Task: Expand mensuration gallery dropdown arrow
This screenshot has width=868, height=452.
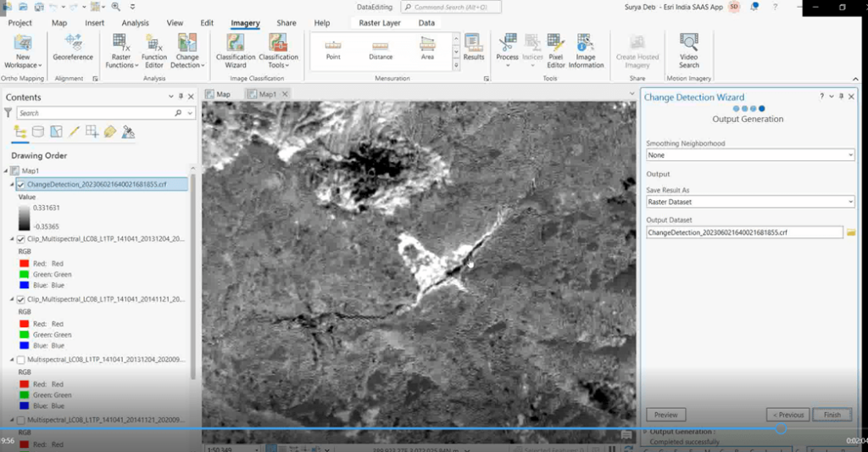Action: coord(456,65)
